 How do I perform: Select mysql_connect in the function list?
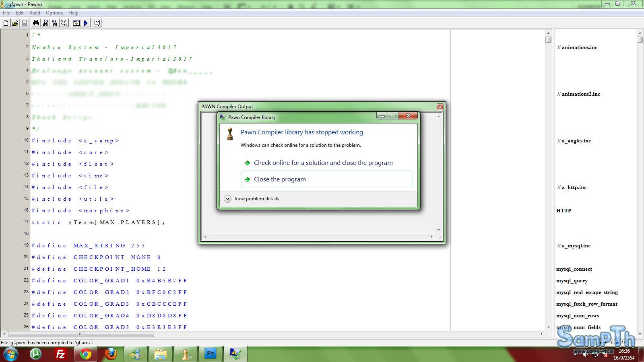pos(574,269)
